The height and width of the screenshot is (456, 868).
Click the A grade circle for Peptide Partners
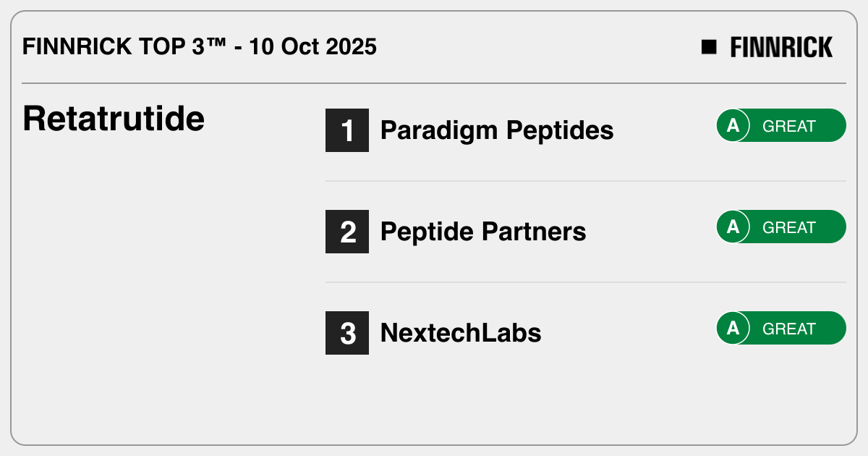733,227
